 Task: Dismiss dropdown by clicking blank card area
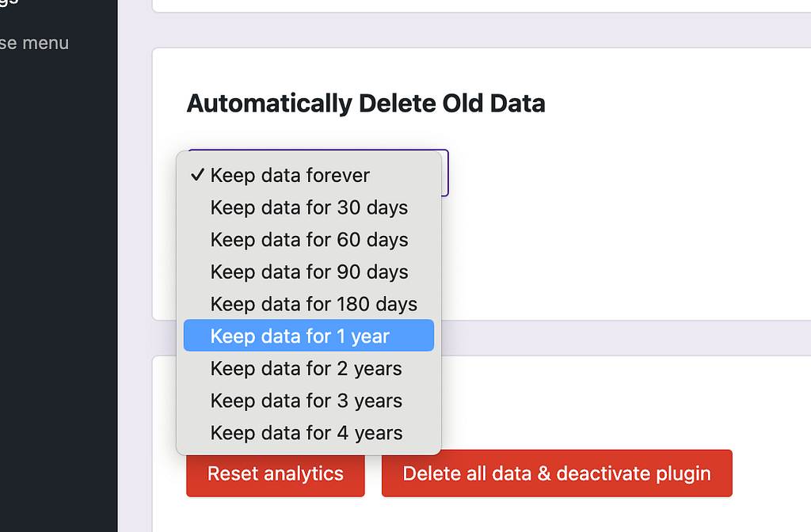[594, 237]
